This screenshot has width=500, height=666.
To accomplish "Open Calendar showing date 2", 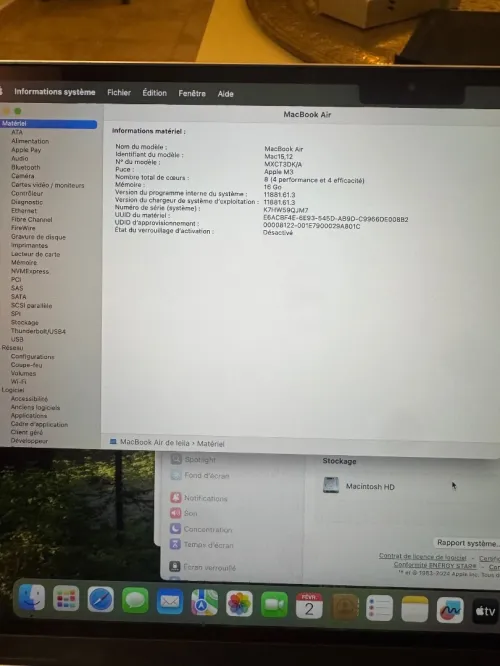I will pyautogui.click(x=309, y=605).
